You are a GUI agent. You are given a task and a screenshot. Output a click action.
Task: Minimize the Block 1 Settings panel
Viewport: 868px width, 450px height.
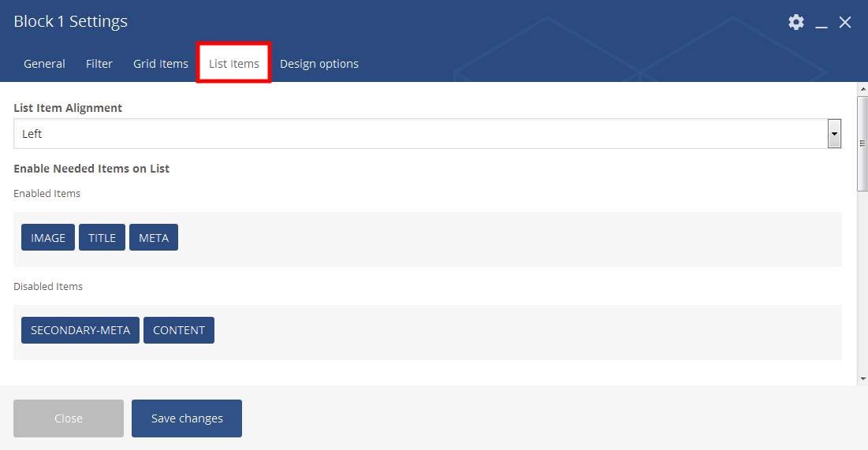coord(821,24)
